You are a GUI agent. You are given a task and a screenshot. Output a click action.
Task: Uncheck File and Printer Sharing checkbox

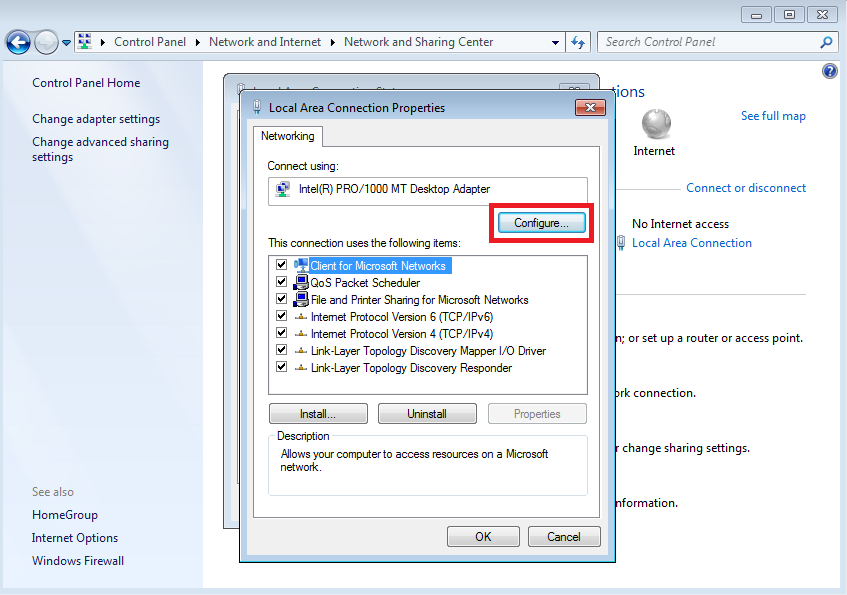pos(281,299)
